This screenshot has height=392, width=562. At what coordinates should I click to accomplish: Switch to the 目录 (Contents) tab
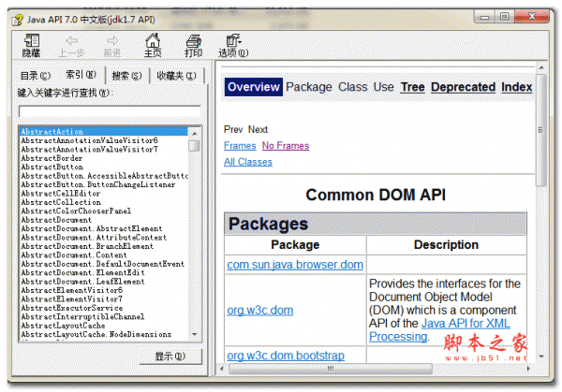pos(36,76)
